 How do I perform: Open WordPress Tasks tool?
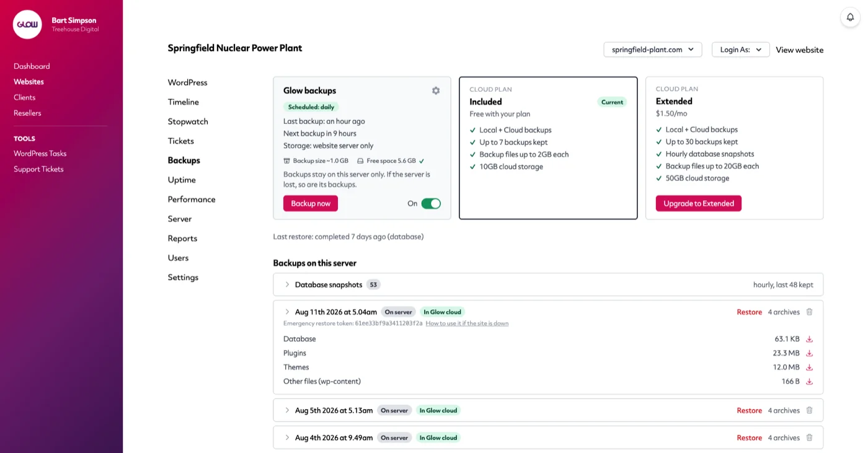tap(40, 154)
